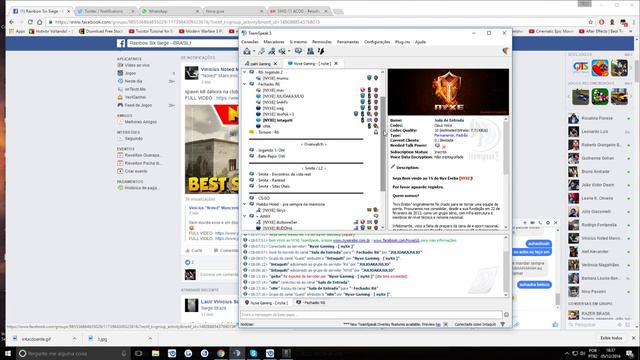
Task: Collapse the R6 Jogando 2 channel
Action: point(245,72)
